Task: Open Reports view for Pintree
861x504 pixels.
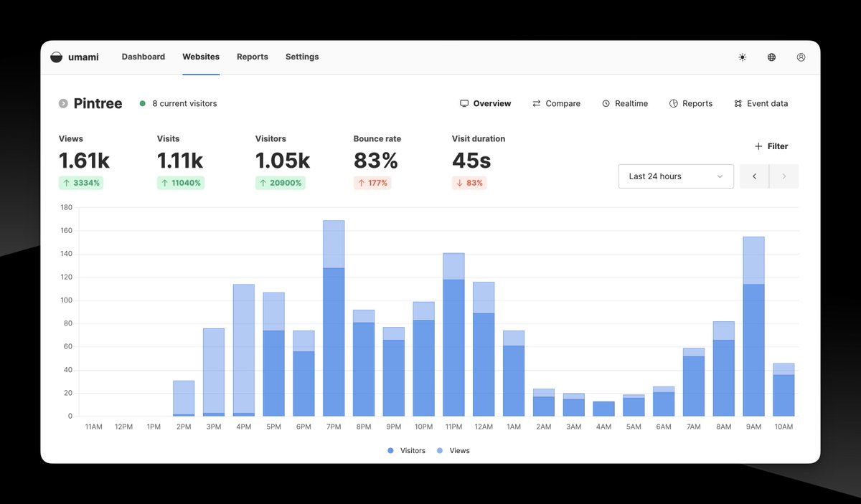Action: pyautogui.click(x=691, y=104)
